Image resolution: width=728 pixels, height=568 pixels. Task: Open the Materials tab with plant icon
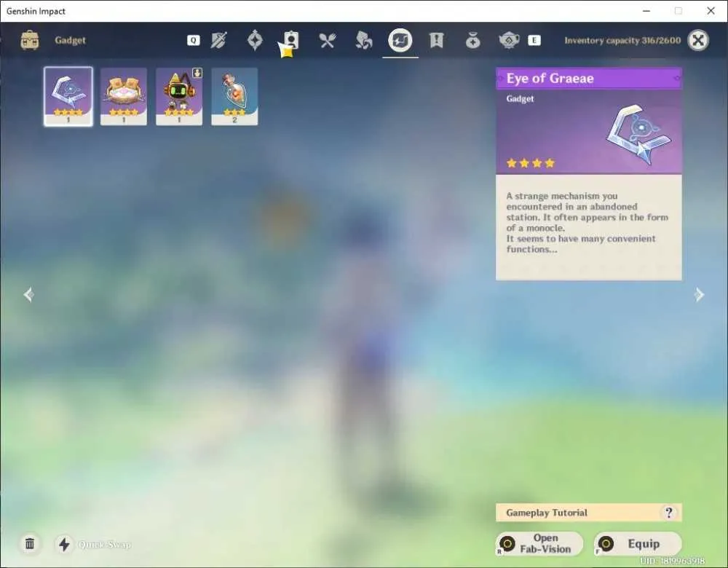coord(363,40)
